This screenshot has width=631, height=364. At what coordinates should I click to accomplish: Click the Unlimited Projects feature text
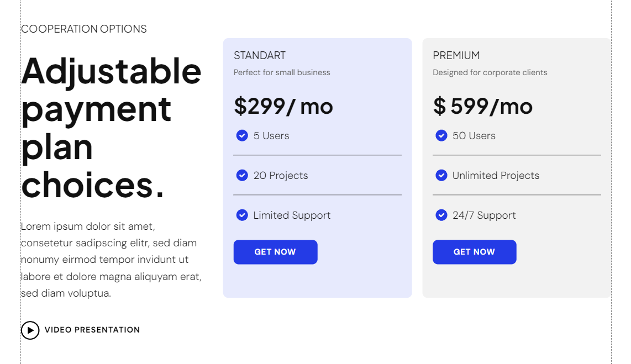tap(496, 176)
